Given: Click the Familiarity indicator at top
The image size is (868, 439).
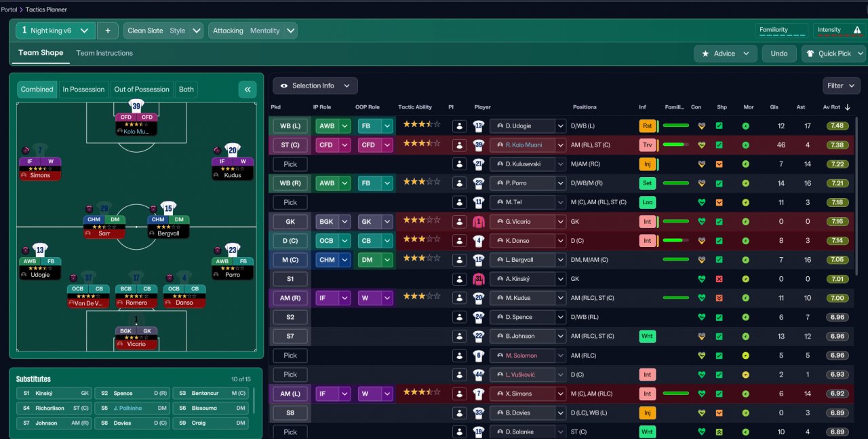Looking at the screenshot, I should pos(782,31).
